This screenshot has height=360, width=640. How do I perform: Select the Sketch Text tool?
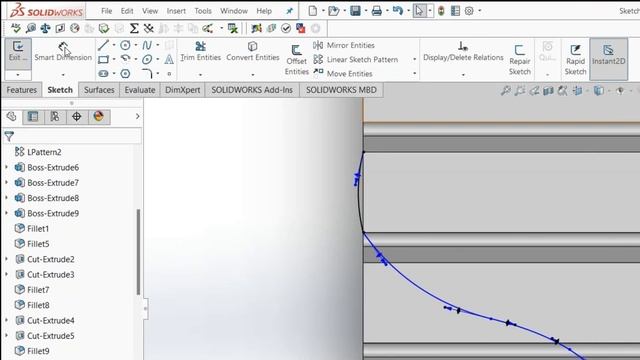[169, 60]
